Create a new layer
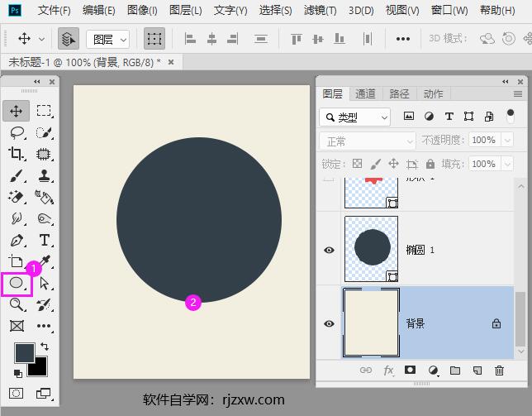This screenshot has height=416, width=532. coord(477,371)
